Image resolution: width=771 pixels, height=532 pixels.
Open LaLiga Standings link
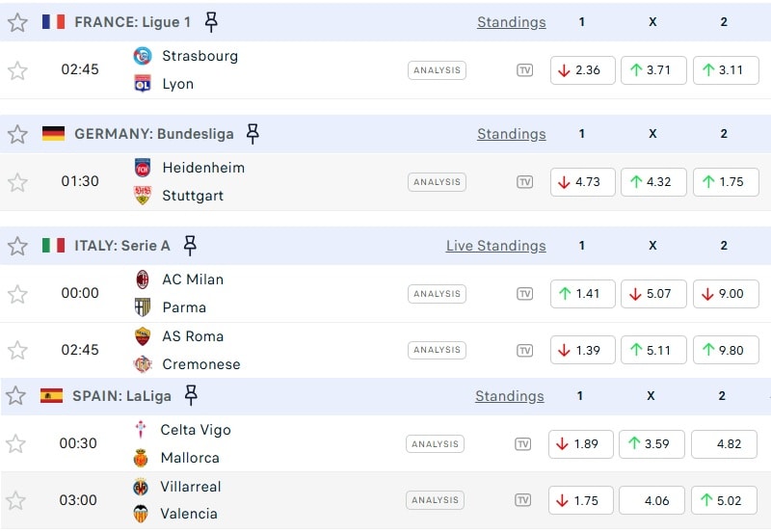[x=509, y=396]
